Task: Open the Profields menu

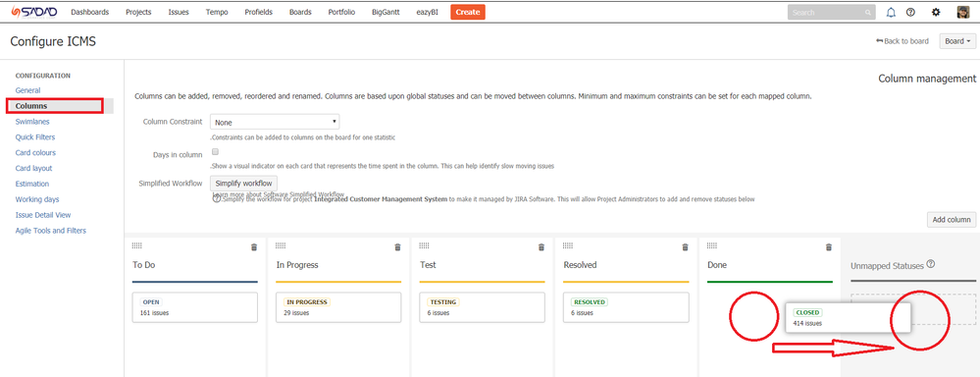Action: tap(258, 12)
